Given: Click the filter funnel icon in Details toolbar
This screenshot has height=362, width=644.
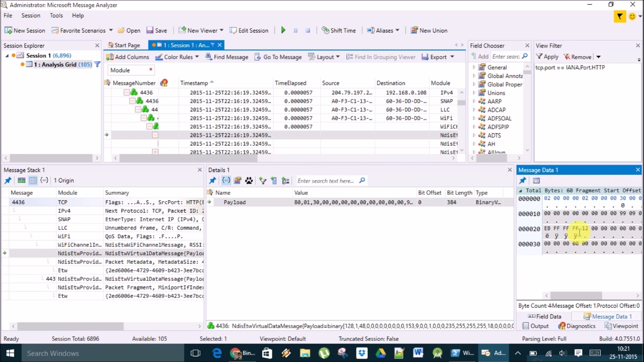Looking at the screenshot, I should [x=263, y=181].
